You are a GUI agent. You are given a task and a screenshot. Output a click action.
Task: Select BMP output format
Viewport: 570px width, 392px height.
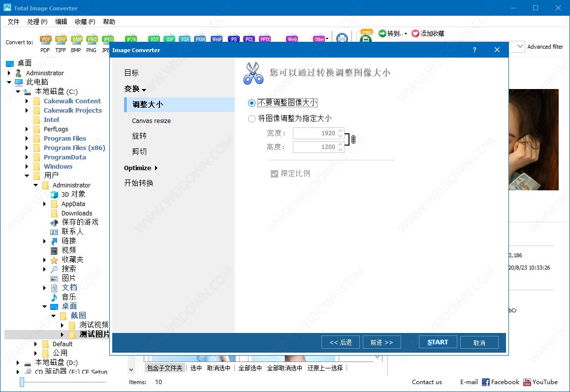point(76,39)
